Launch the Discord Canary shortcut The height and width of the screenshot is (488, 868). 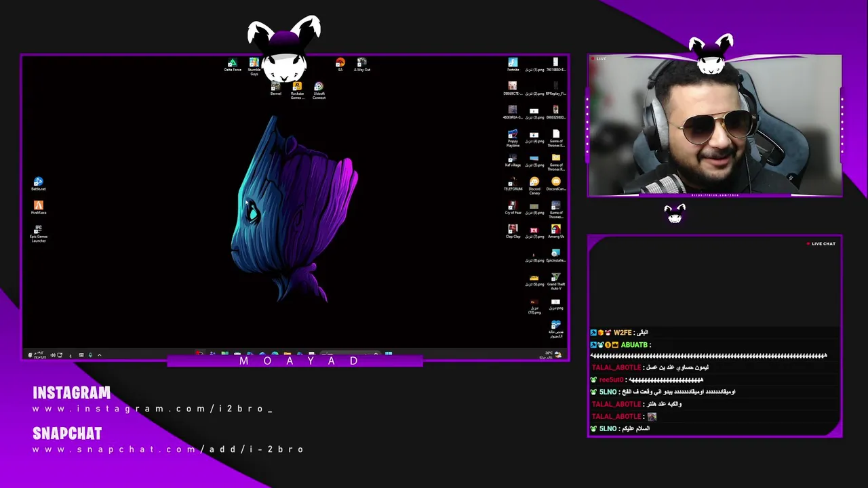(x=534, y=186)
